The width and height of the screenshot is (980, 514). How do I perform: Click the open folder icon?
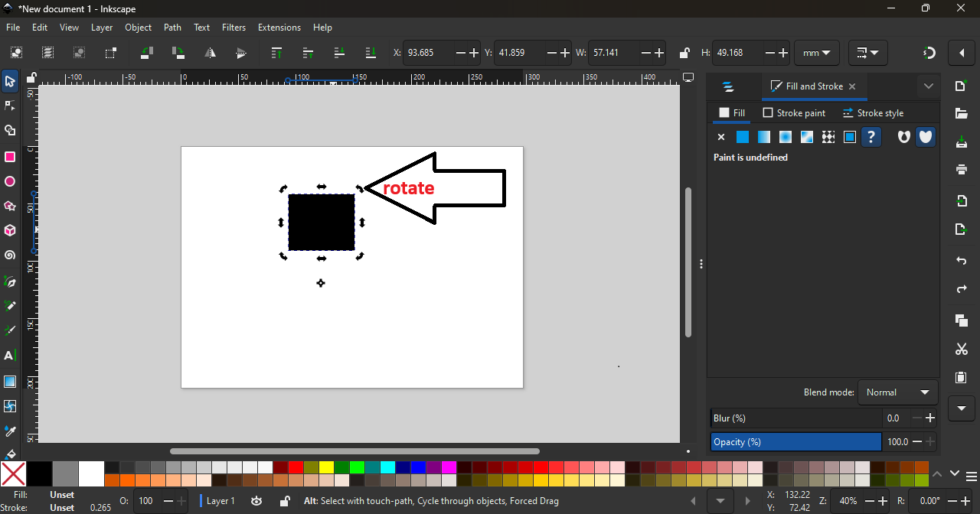click(962, 114)
